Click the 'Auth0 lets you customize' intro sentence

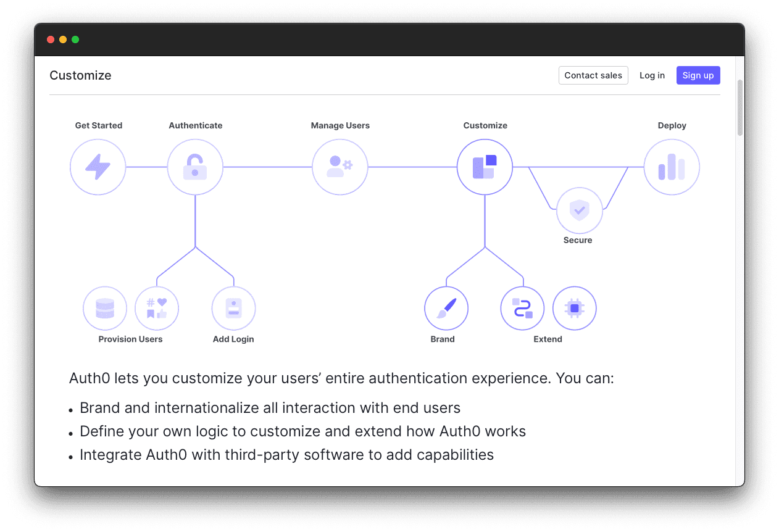[342, 378]
